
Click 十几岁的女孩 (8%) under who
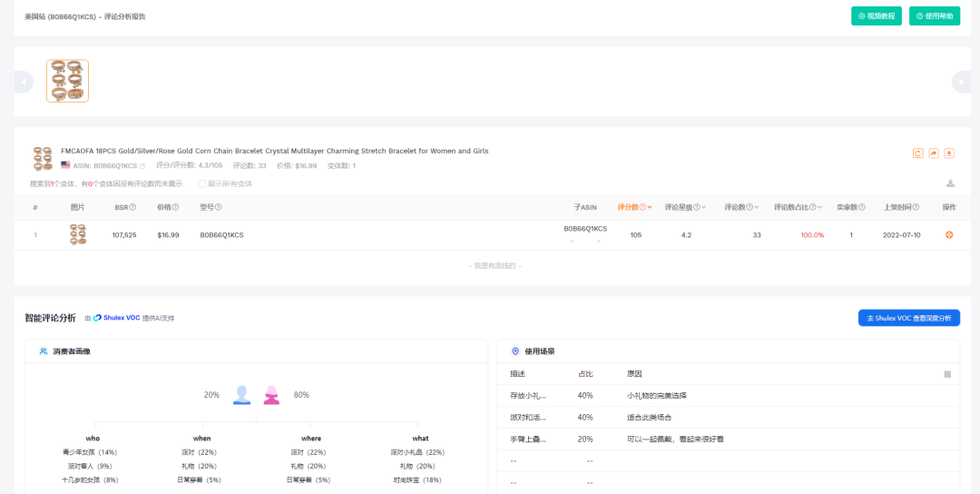(x=90, y=479)
